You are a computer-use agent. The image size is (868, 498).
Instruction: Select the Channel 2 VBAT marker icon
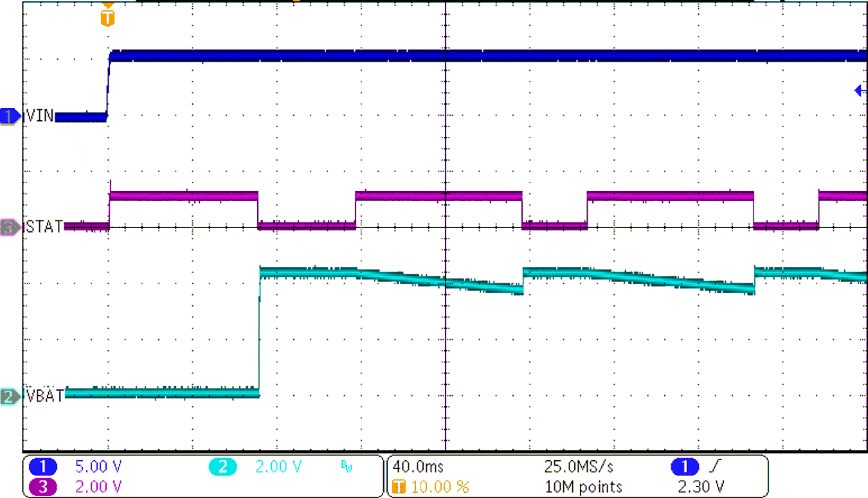coord(9,396)
